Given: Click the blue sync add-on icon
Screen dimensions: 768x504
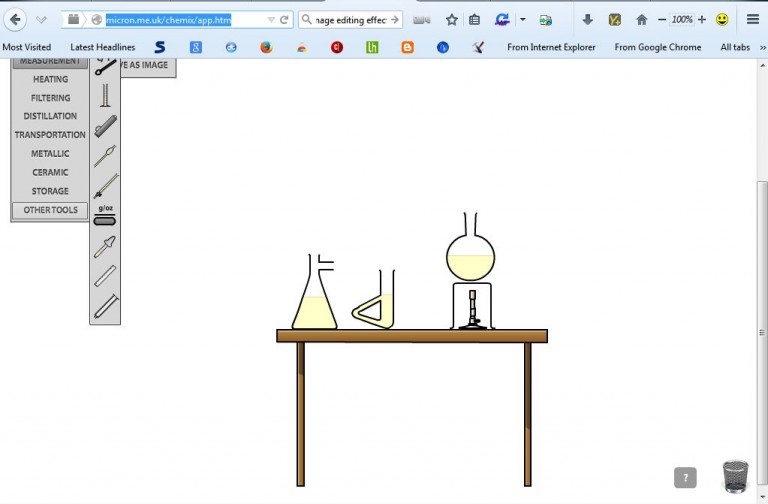Looking at the screenshot, I should tap(502, 20).
